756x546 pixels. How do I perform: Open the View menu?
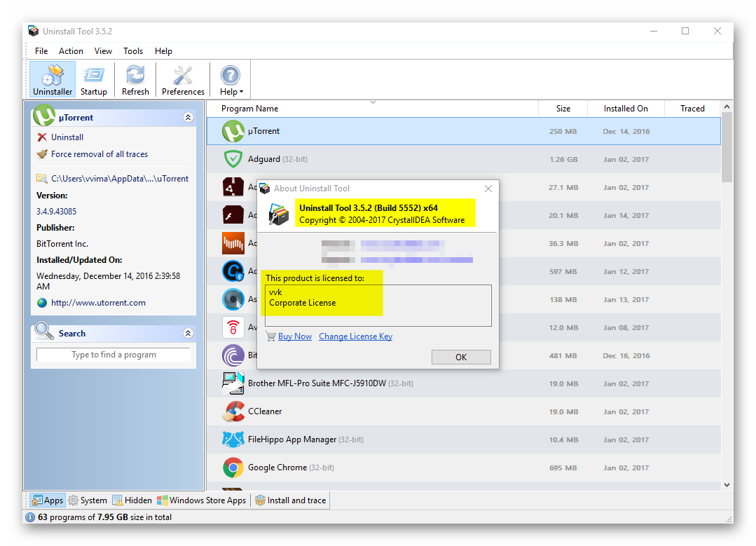(103, 51)
